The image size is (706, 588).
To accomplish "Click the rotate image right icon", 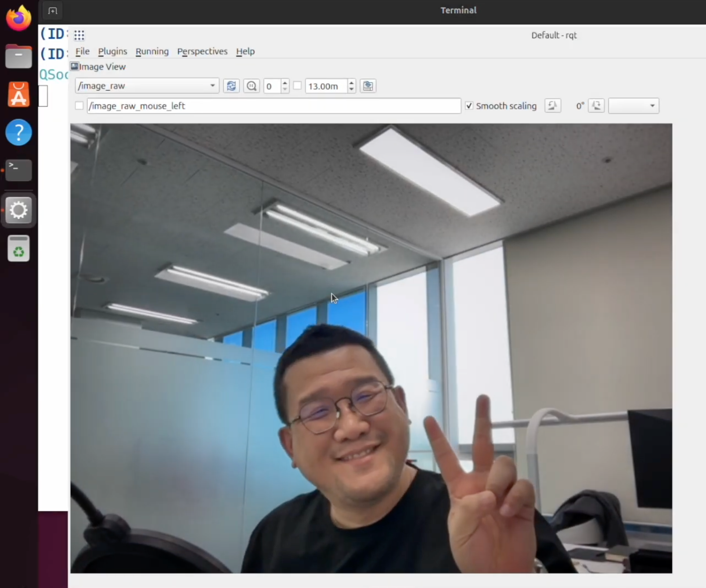I will [x=596, y=106].
